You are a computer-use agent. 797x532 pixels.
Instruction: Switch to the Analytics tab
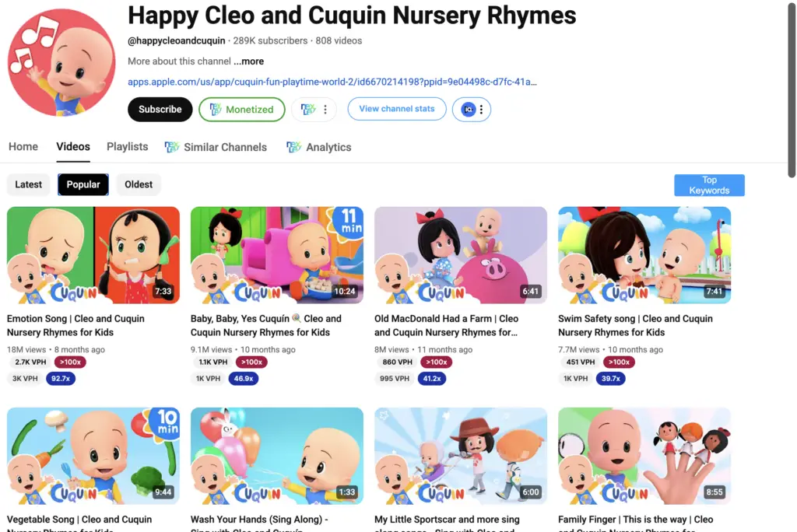click(x=318, y=147)
